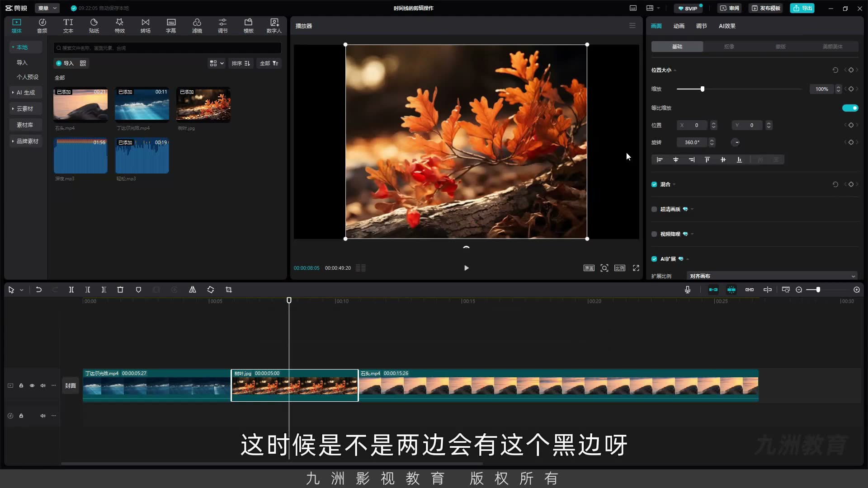The width and height of the screenshot is (868, 488).
Task: Open the media view mode dropdown
Action: [217, 63]
